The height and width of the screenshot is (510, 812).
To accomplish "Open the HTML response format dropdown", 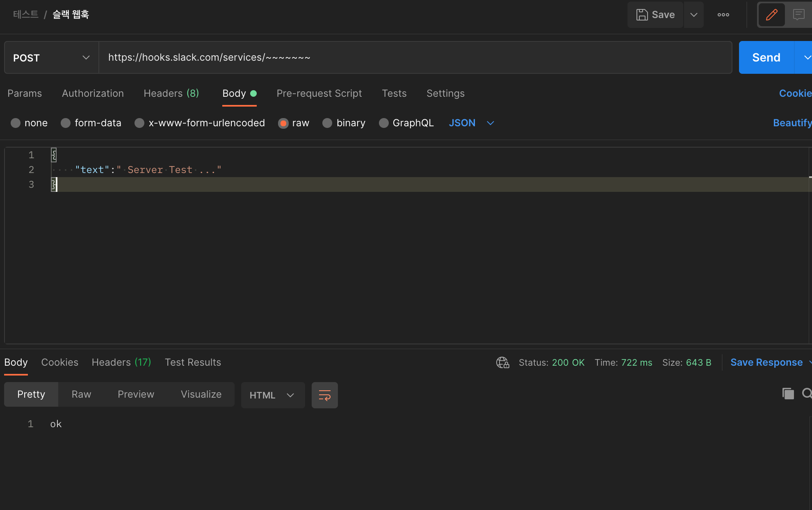I will tap(272, 395).
